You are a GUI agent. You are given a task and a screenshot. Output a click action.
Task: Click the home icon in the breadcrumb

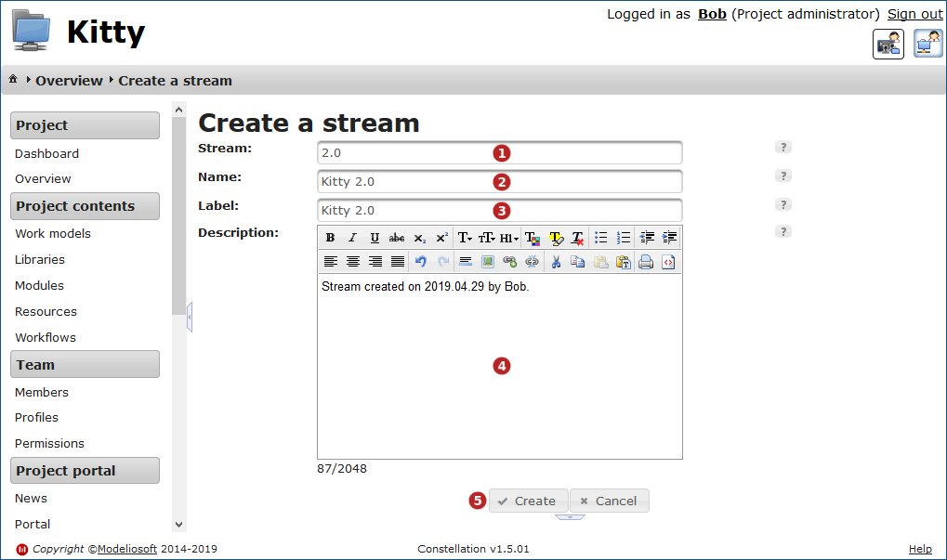tap(13, 79)
